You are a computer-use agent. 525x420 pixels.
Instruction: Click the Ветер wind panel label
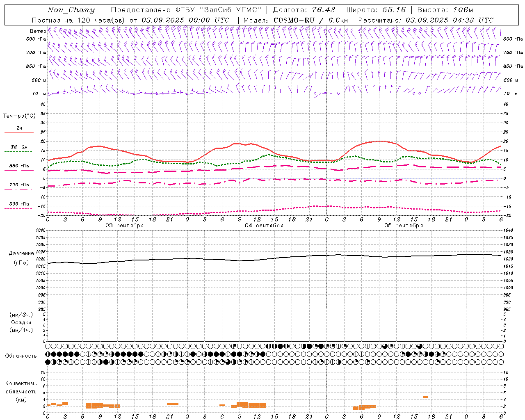coord(38,31)
